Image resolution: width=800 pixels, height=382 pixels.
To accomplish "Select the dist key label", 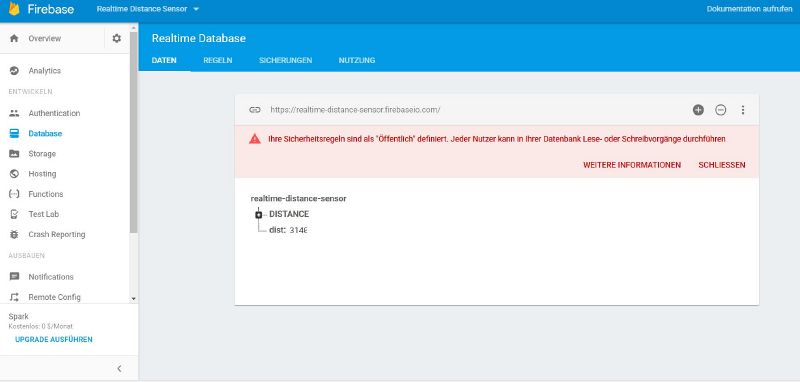I will [x=277, y=230].
